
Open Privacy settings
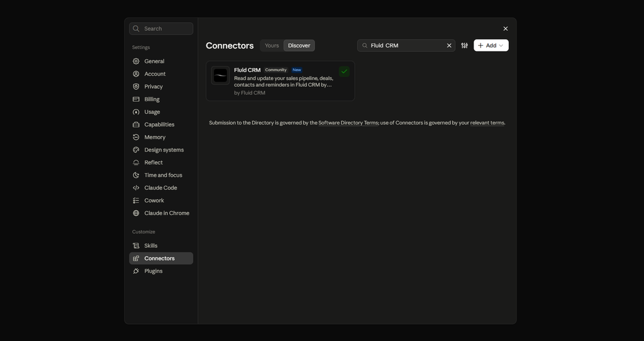pyautogui.click(x=161, y=87)
